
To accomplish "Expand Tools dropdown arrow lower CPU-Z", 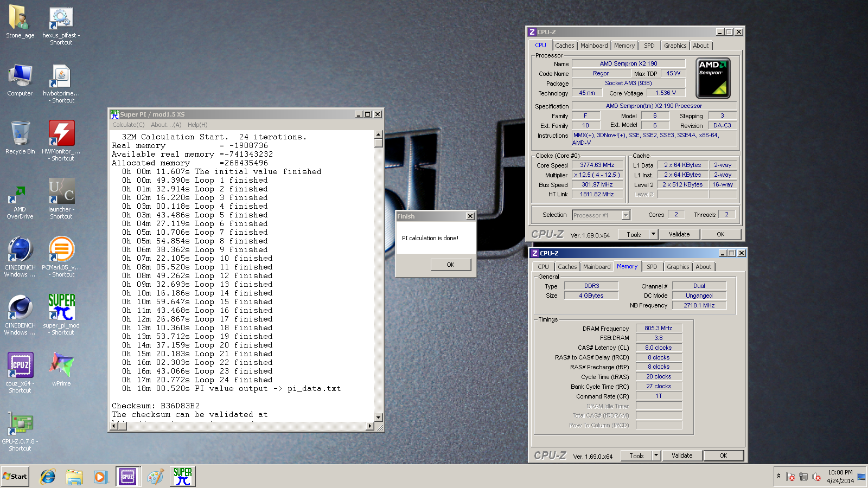I will (x=656, y=456).
